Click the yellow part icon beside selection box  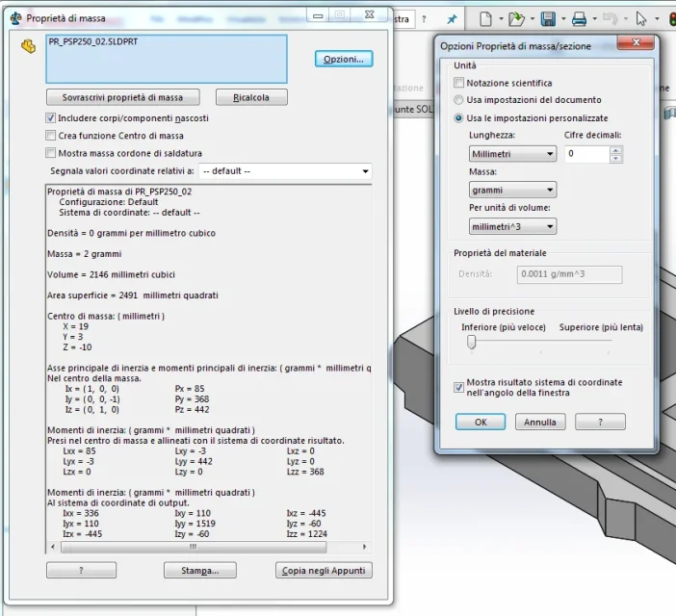29,46
